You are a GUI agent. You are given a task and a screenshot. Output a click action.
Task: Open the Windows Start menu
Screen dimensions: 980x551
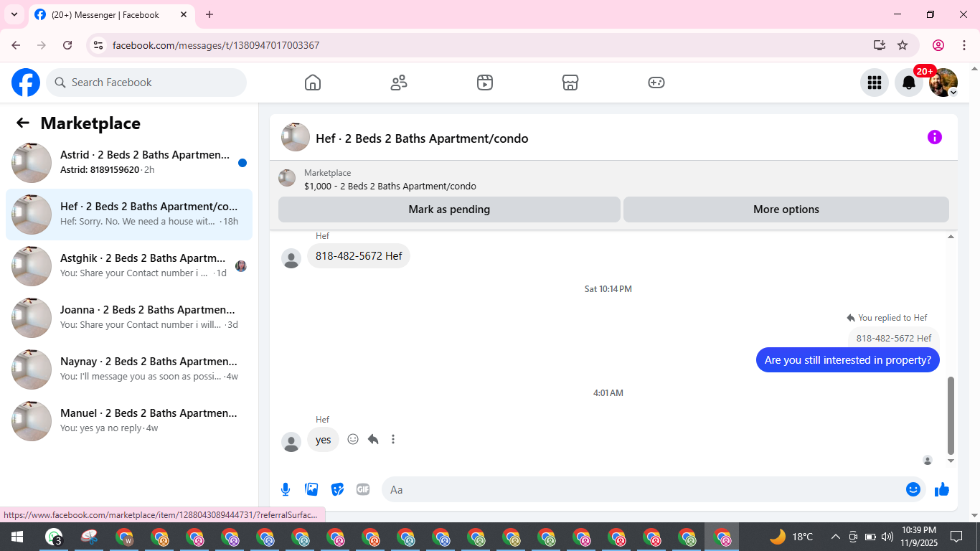point(17,537)
